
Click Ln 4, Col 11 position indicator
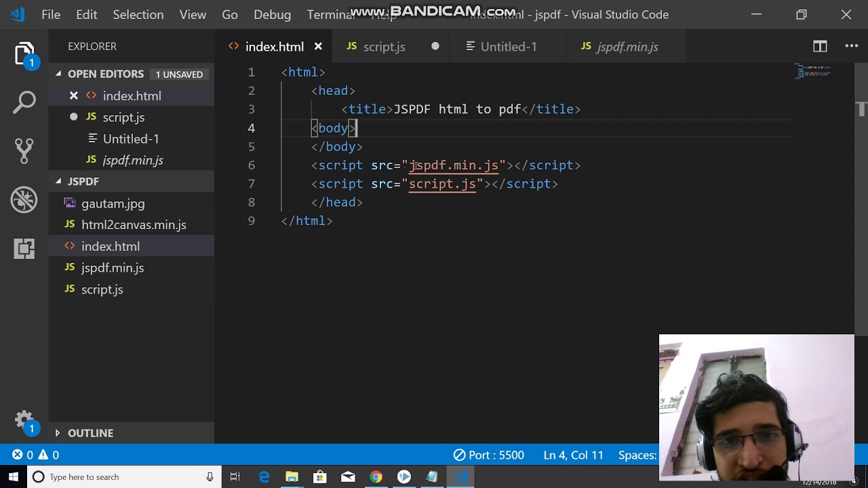(573, 455)
